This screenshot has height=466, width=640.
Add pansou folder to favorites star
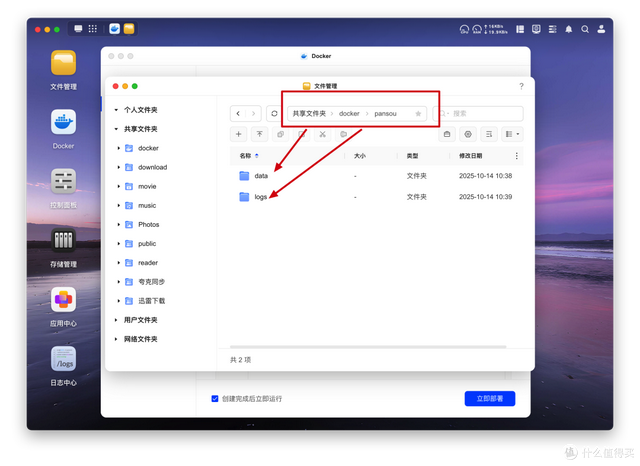click(x=418, y=113)
